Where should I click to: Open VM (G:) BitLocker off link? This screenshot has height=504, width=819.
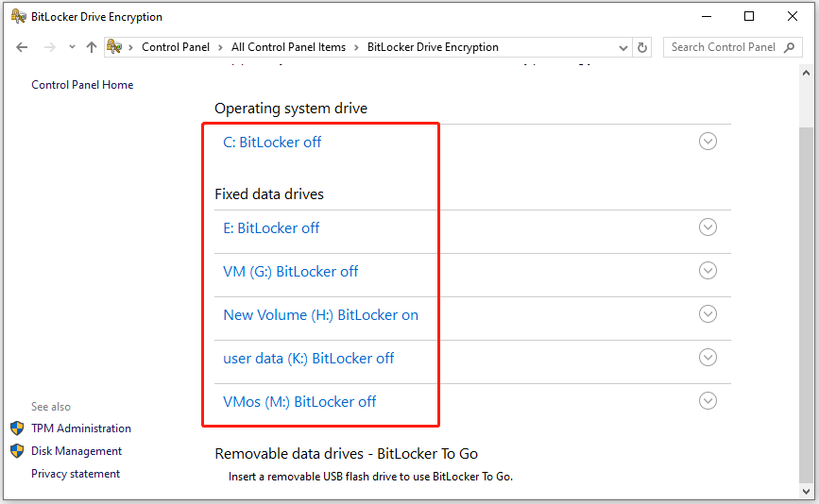pyautogui.click(x=290, y=271)
